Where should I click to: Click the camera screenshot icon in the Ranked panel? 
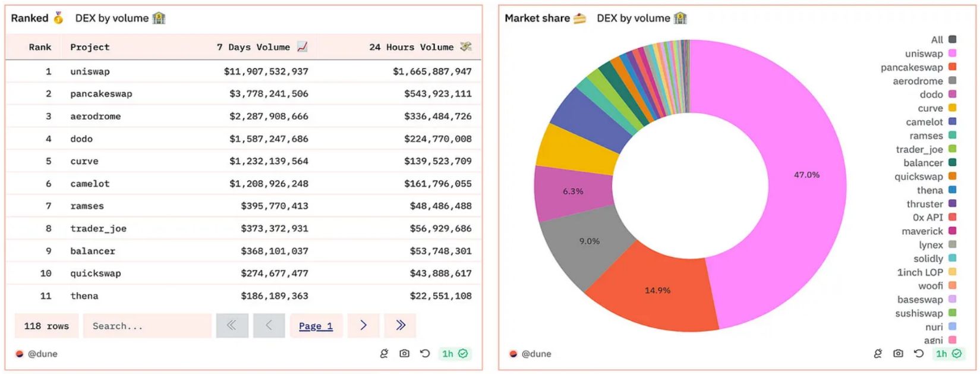coord(405,354)
